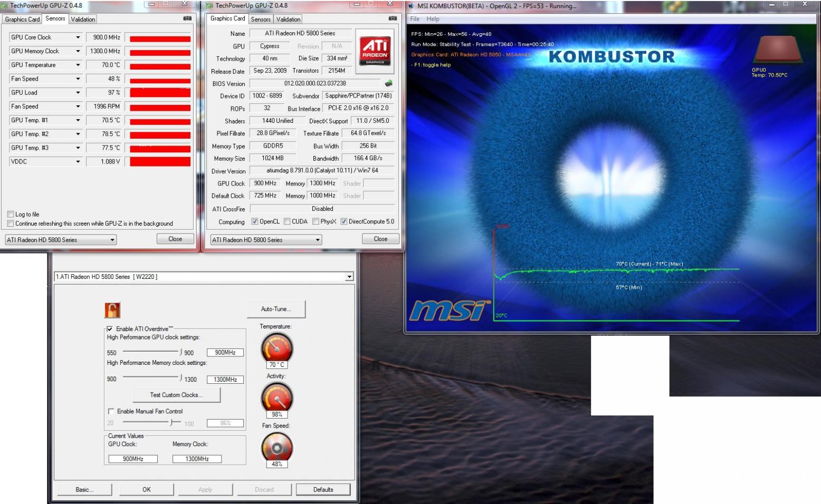The image size is (821, 504).
Task: Uncheck Enable ATI Overdrive
Action: [x=110, y=328]
